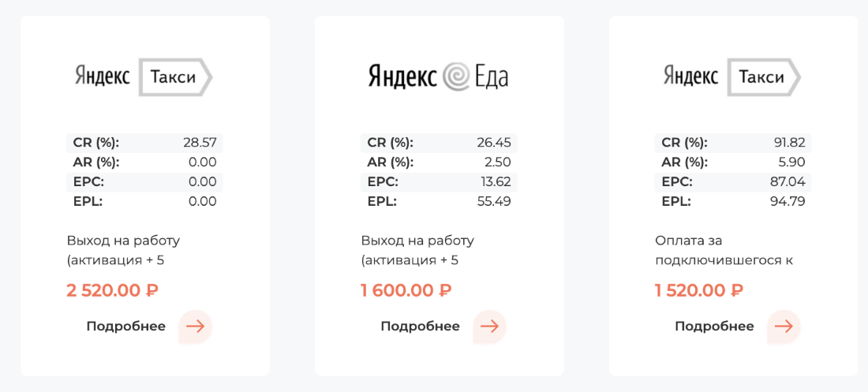Open Подробнее link in the 1 520.00 ₽ offer
The image size is (868, 392).
click(x=714, y=327)
